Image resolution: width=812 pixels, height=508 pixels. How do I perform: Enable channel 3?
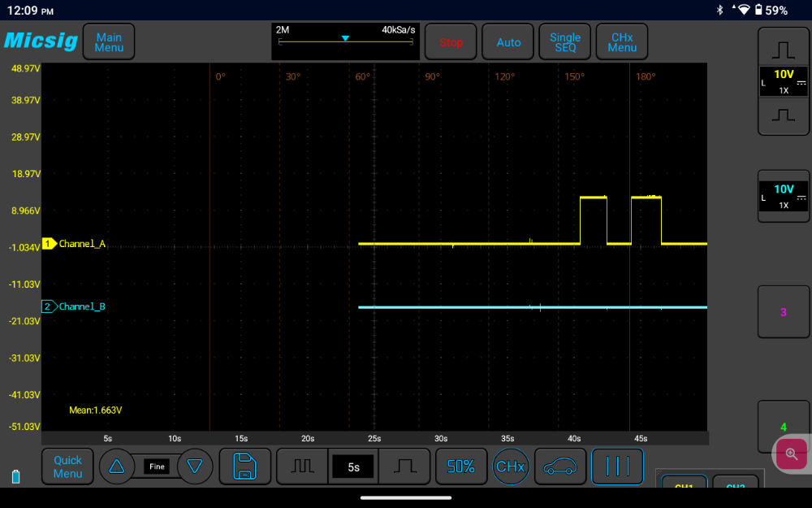coord(784,312)
